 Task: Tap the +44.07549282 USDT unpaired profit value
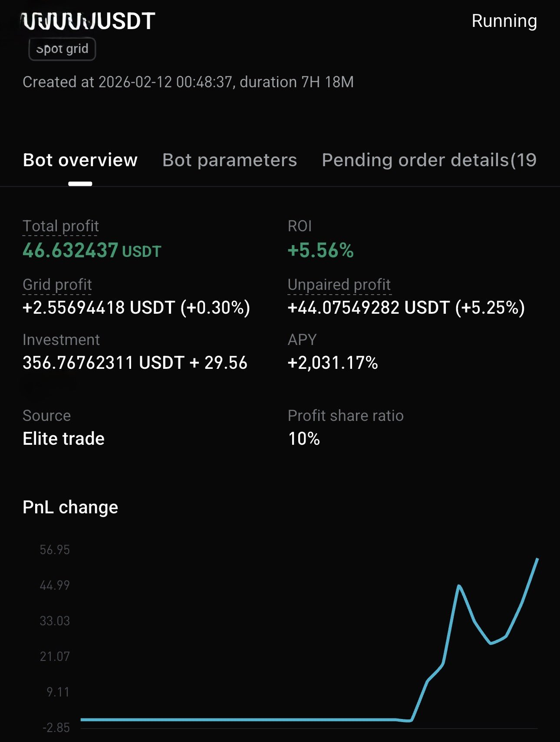[406, 308]
